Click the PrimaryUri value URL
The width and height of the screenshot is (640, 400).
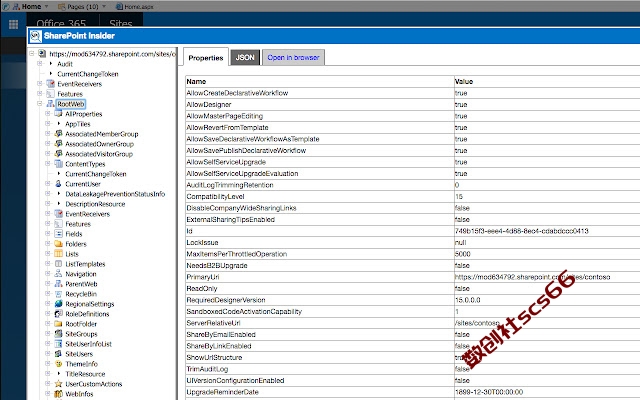[x=533, y=277]
